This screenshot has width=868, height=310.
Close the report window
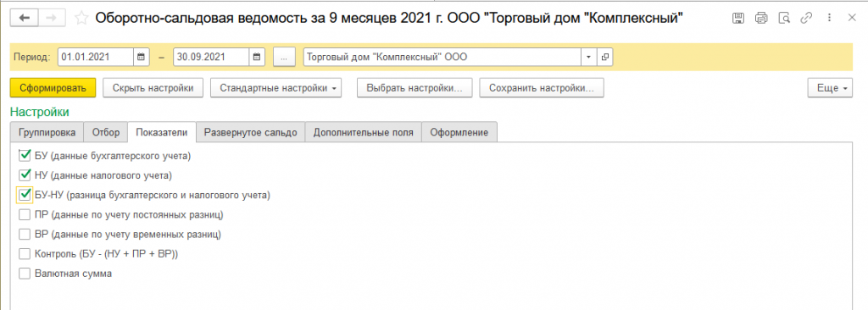click(x=851, y=18)
